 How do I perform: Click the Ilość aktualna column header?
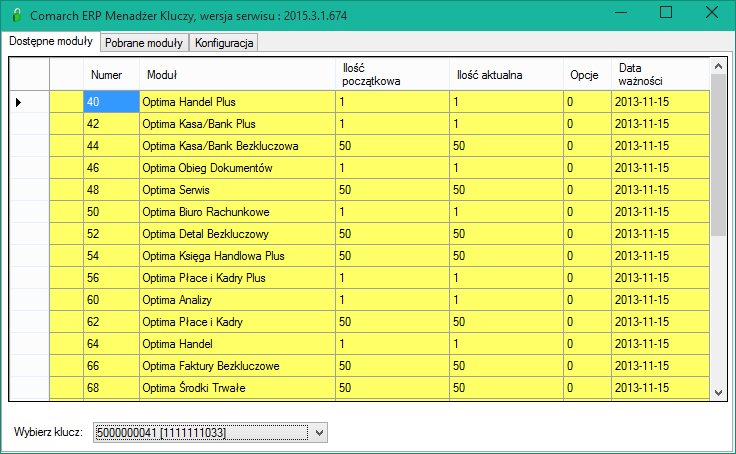506,75
